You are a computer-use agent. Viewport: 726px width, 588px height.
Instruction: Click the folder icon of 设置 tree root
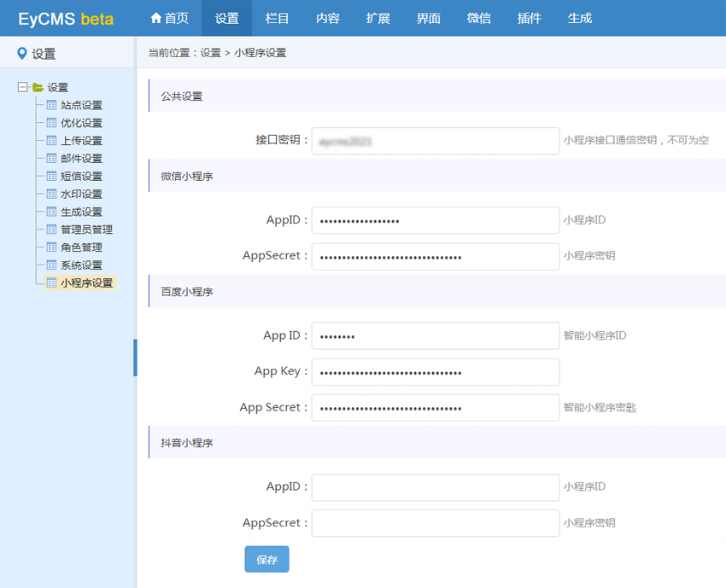(x=38, y=87)
